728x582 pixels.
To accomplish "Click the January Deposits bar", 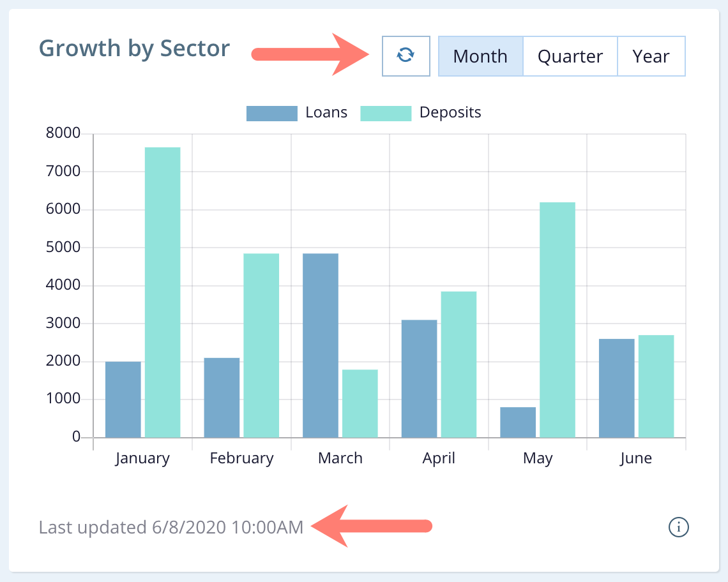I will pyautogui.click(x=163, y=292).
